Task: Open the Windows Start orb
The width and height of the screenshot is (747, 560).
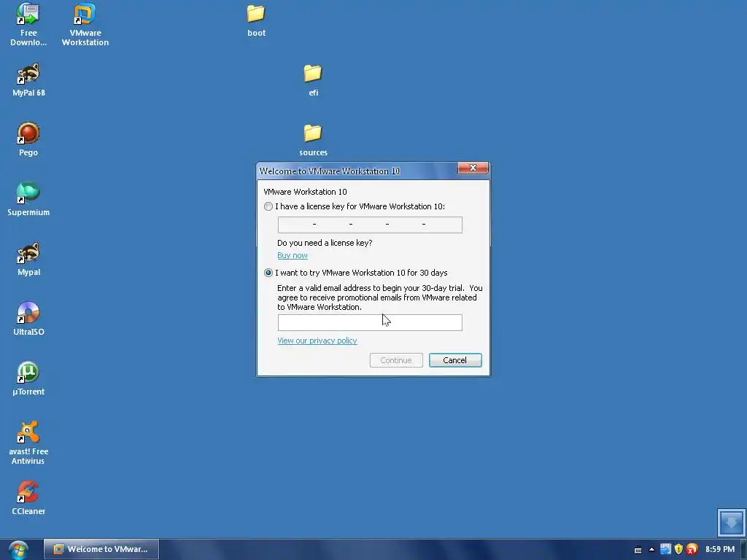Action: tap(18, 550)
